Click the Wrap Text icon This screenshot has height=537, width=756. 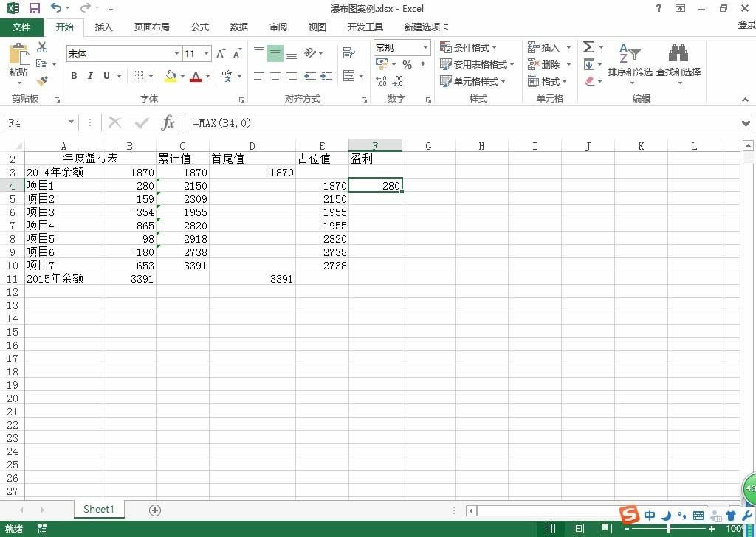click(x=349, y=52)
